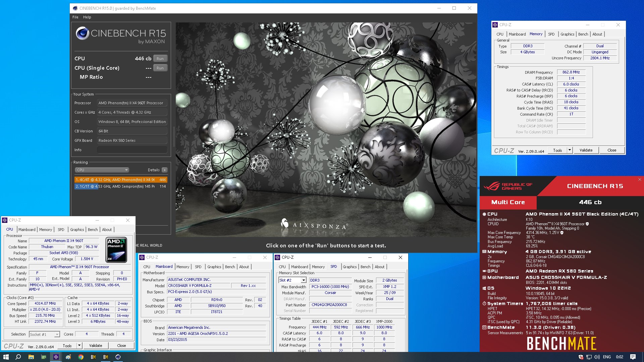This screenshot has width=644, height=362.
Task: Open the CPU ranking dropdown in Cinebench
Action: [x=102, y=170]
